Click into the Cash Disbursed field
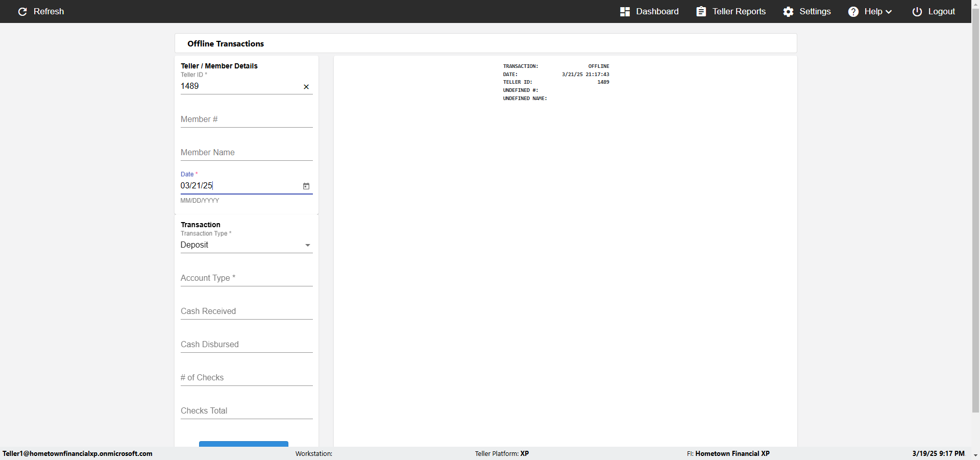Screen dimensions: 980x460 247,345
